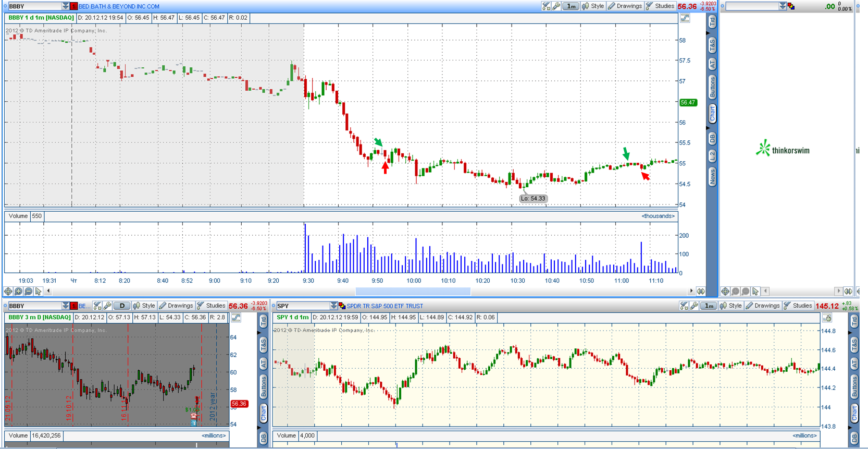Open Studies quick-edit flask icon in top chart
Screen dimensions: 868x449
pyautogui.click(x=546, y=6)
